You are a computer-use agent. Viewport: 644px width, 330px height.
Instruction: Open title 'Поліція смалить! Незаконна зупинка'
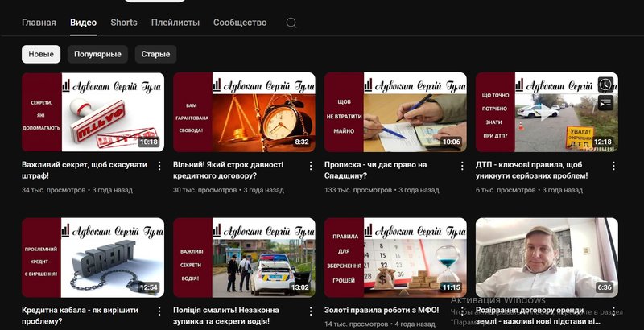(226, 316)
